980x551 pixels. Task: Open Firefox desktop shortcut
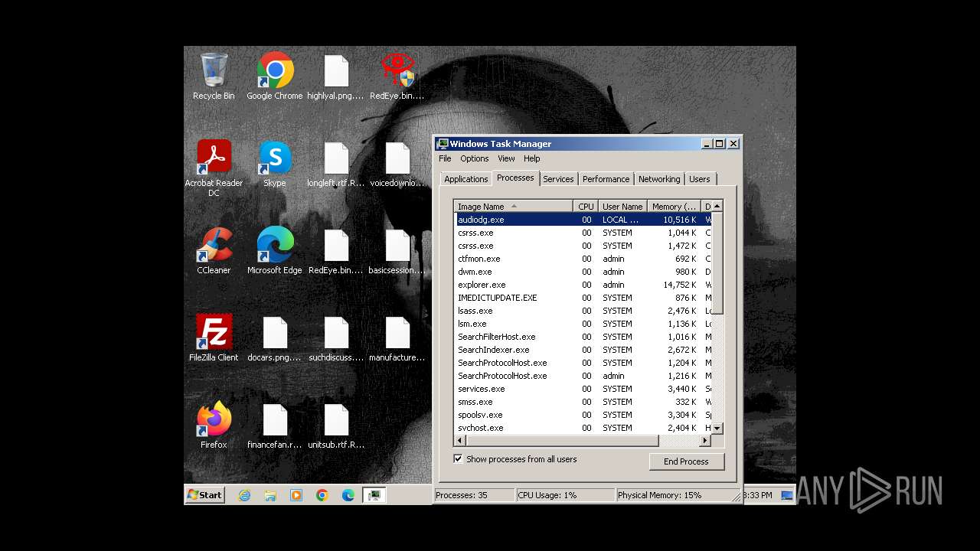214,425
